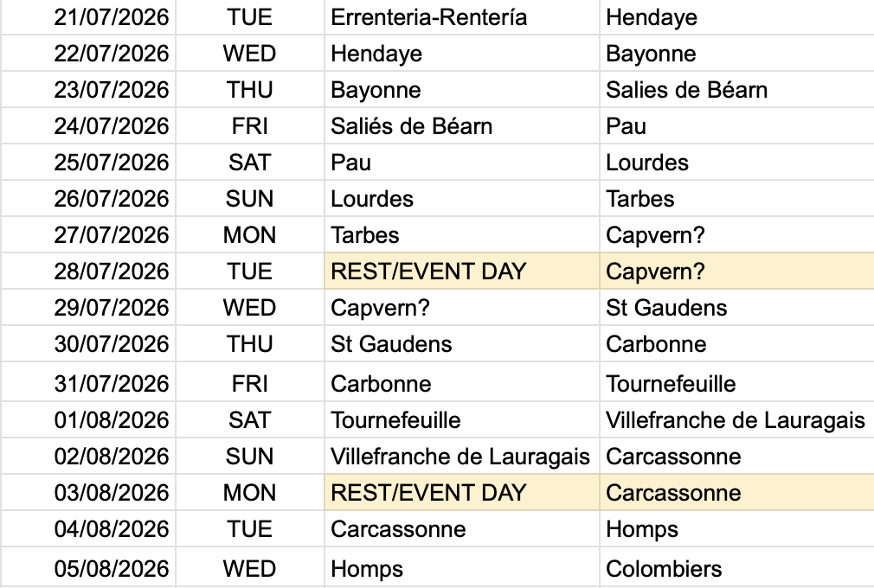Click the REST/EVENT DAY cell on 03/08
The height and width of the screenshot is (588, 874).
[x=461, y=492]
